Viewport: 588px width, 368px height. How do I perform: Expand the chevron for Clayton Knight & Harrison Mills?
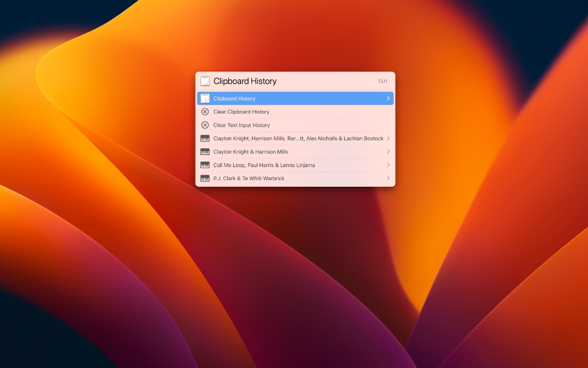pos(388,152)
